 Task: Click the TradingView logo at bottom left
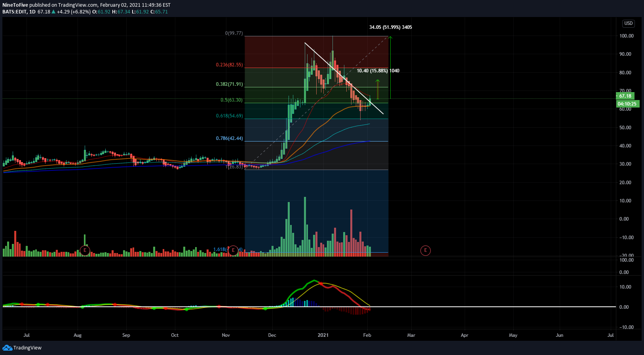(x=22, y=348)
